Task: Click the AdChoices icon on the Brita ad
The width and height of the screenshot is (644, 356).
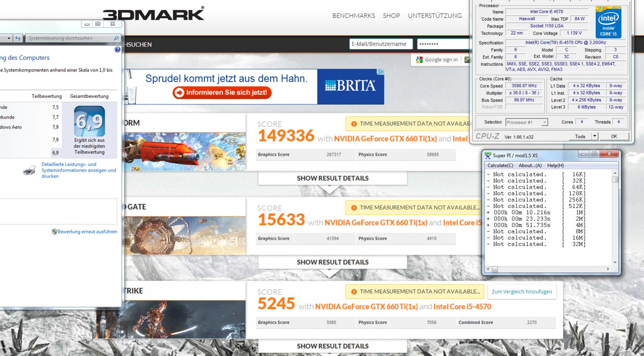Action: pyautogui.click(x=380, y=72)
